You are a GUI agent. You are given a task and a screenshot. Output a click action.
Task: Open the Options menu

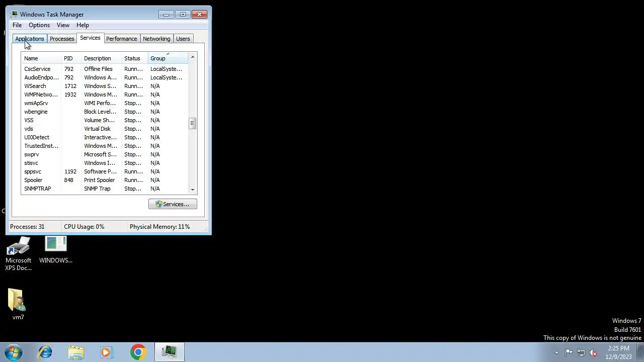pyautogui.click(x=39, y=25)
